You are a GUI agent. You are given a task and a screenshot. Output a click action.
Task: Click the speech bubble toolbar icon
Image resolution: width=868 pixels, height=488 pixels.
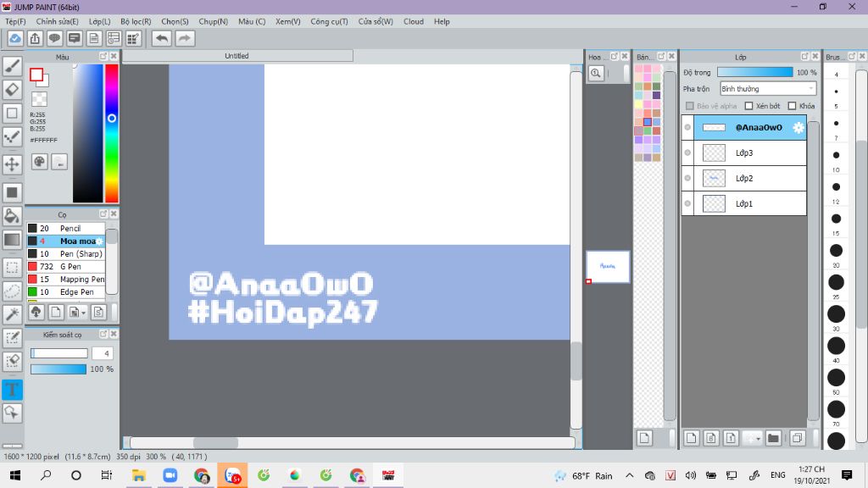coord(54,39)
